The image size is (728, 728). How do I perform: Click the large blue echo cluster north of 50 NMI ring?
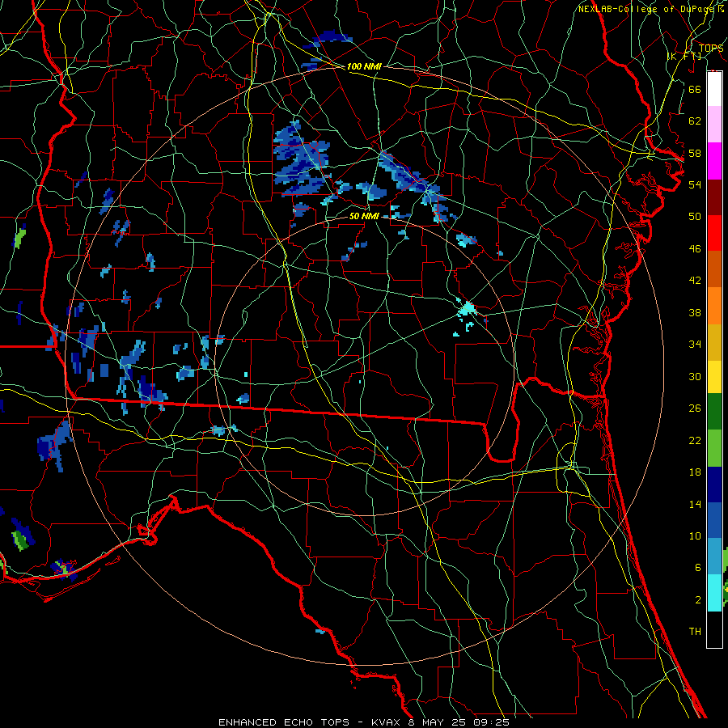tap(301, 159)
